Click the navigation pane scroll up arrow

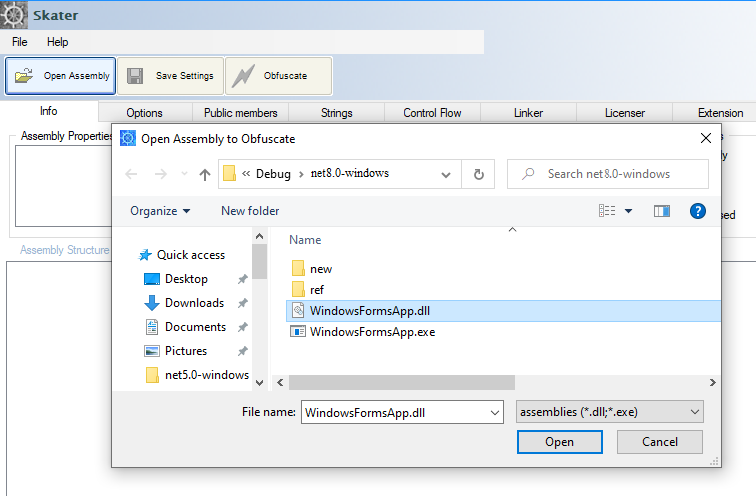[x=259, y=236]
